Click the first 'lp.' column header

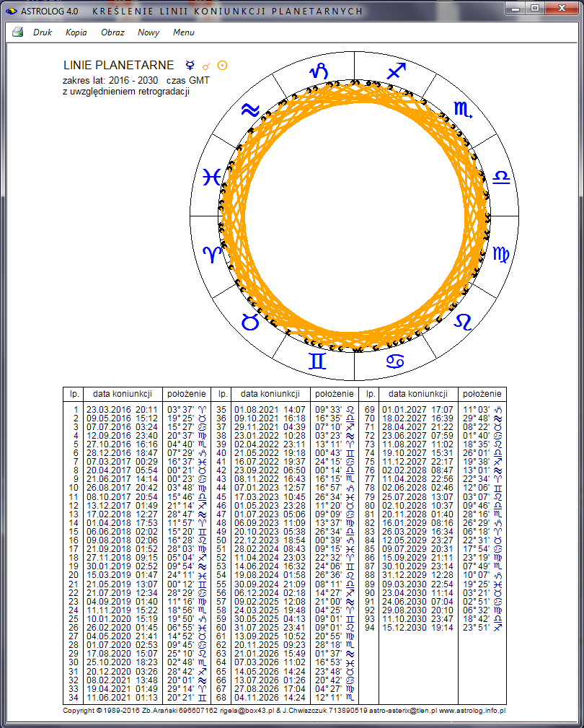[x=74, y=394]
